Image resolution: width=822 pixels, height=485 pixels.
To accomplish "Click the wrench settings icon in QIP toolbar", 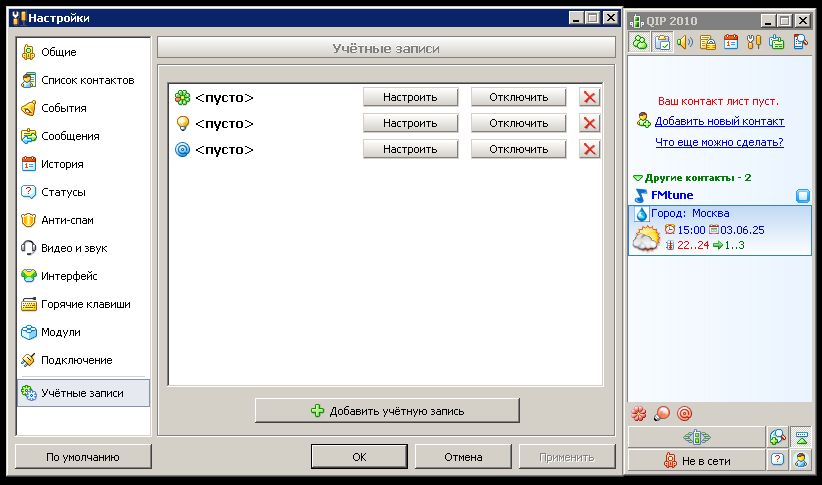I will (754, 42).
